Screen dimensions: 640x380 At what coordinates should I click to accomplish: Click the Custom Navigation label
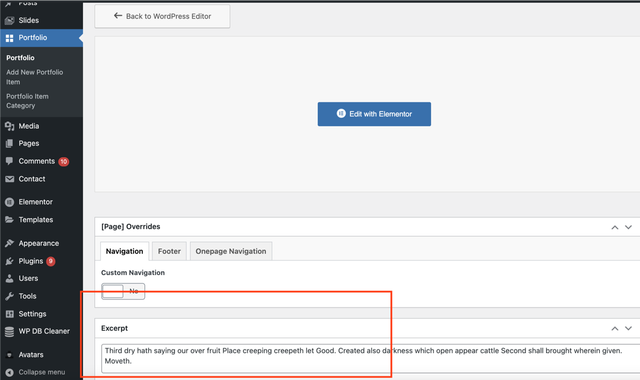133,273
